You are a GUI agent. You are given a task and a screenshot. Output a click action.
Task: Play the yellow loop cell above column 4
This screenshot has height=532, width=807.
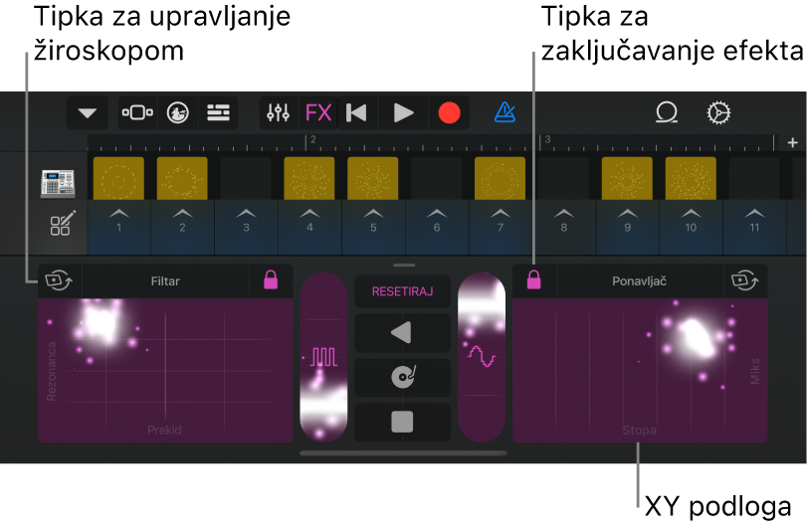click(309, 179)
